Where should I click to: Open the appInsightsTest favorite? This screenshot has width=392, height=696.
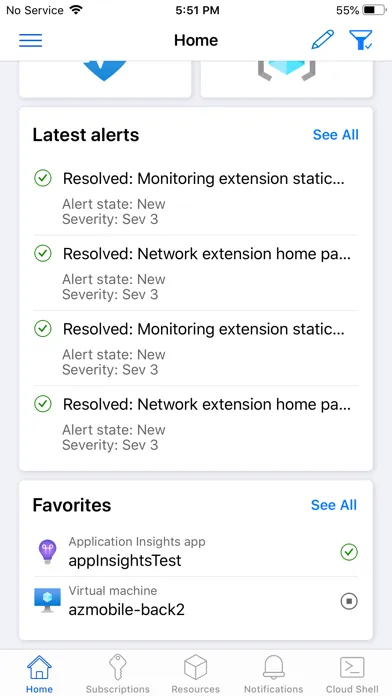click(196, 553)
